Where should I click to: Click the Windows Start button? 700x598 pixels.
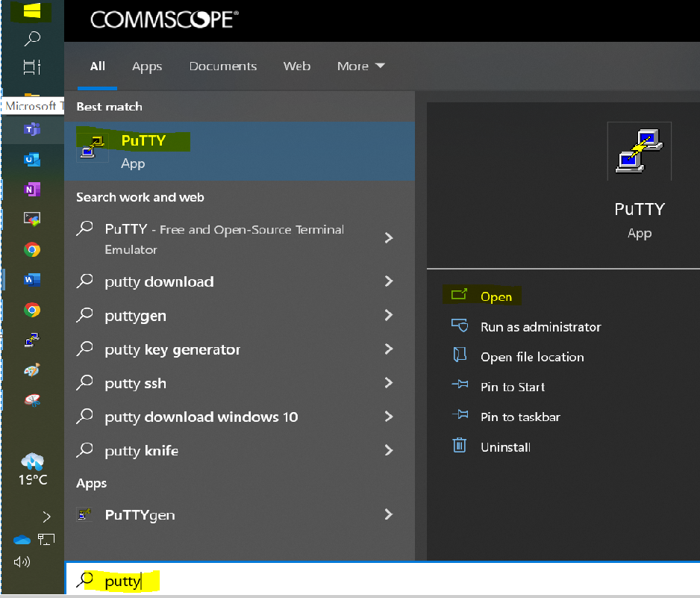pyautogui.click(x=31, y=11)
